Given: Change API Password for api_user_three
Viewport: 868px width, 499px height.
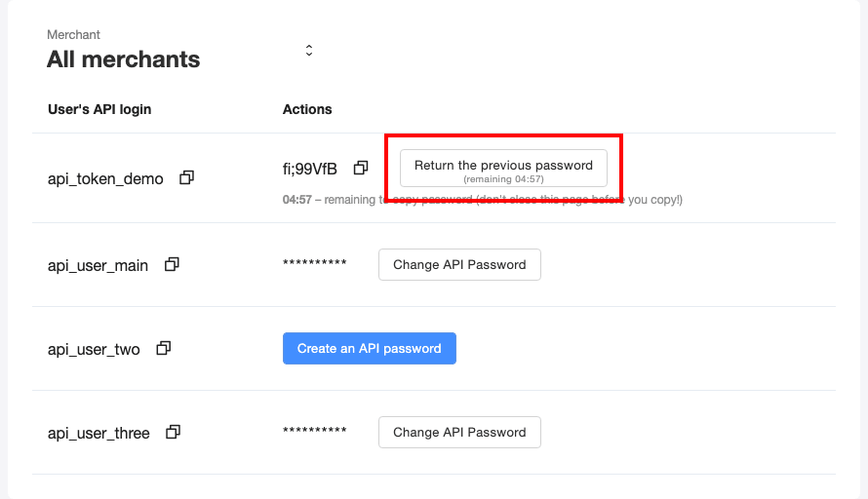Looking at the screenshot, I should click(x=459, y=432).
